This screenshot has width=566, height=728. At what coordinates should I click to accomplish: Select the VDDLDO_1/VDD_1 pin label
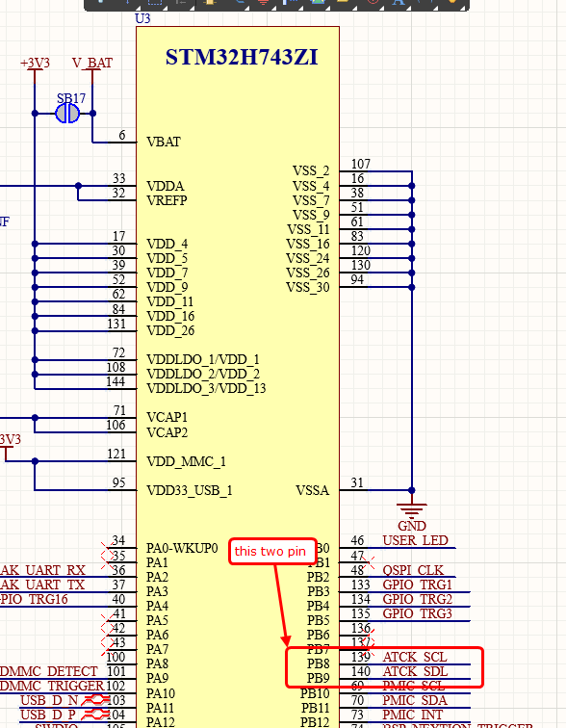pos(203,359)
